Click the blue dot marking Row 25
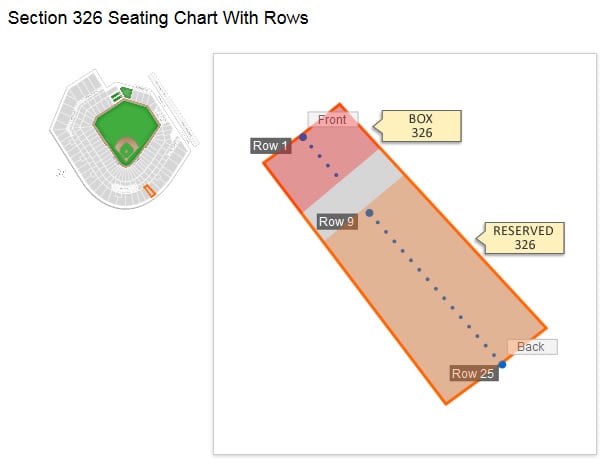The image size is (616, 473). click(502, 365)
